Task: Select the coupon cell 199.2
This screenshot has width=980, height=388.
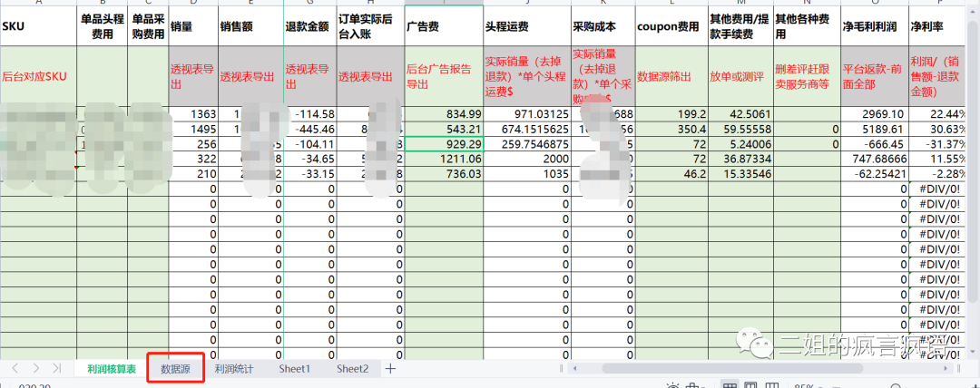Action: coord(671,113)
